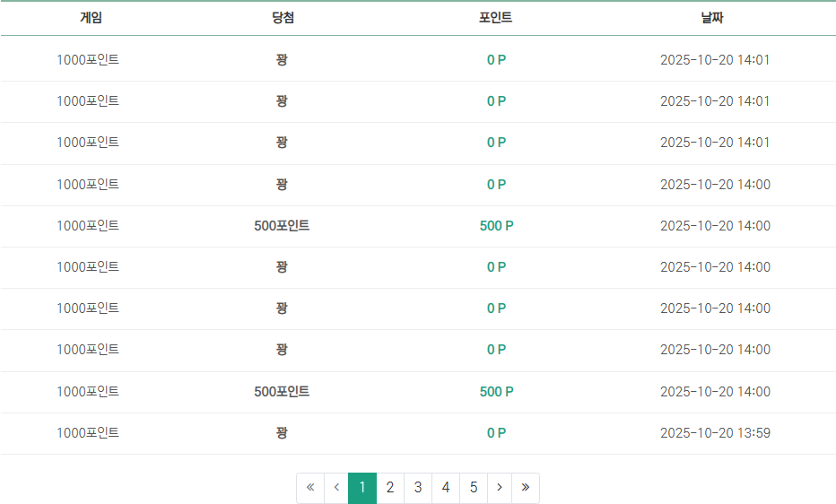
Task: Navigate to page 5
Action: tap(474, 488)
